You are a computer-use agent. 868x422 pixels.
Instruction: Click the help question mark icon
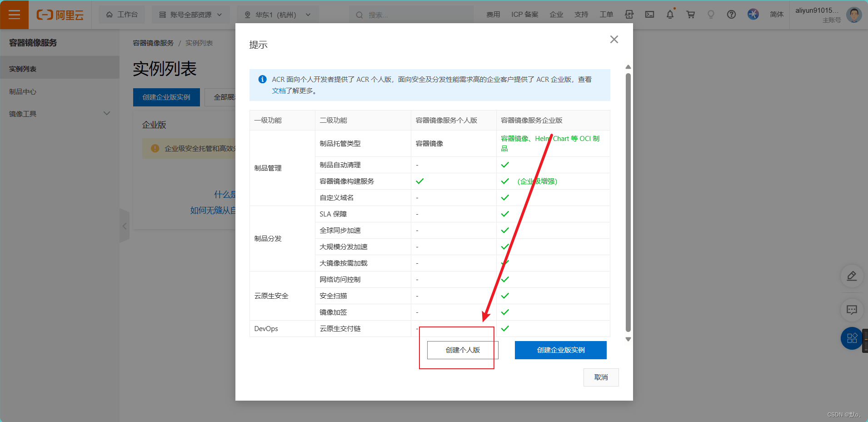point(731,15)
